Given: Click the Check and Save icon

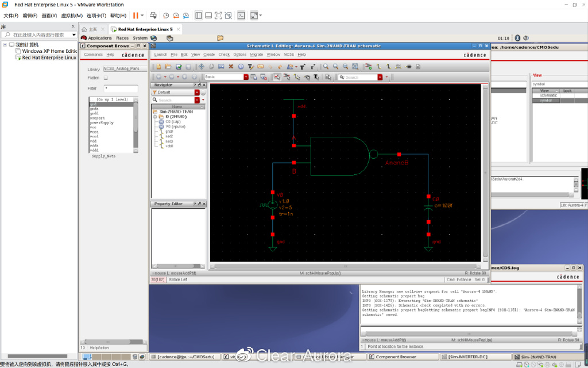Looking at the screenshot, I should tap(179, 67).
